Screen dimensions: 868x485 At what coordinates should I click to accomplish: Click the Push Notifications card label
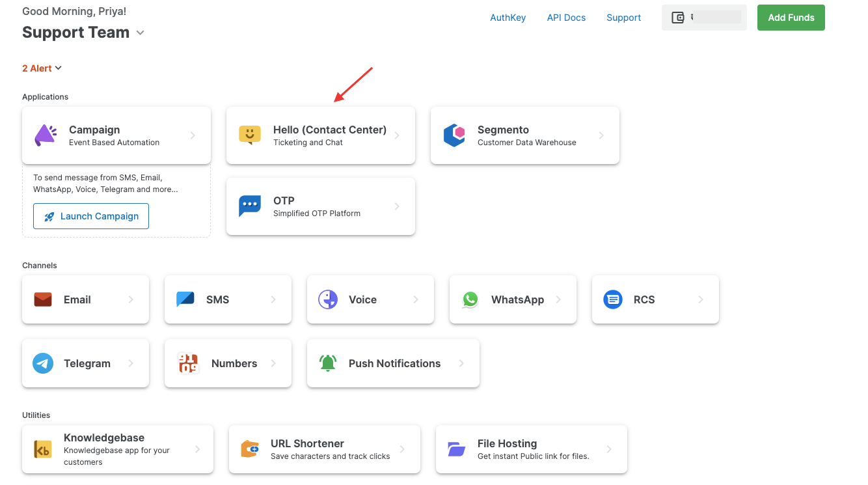(x=394, y=363)
